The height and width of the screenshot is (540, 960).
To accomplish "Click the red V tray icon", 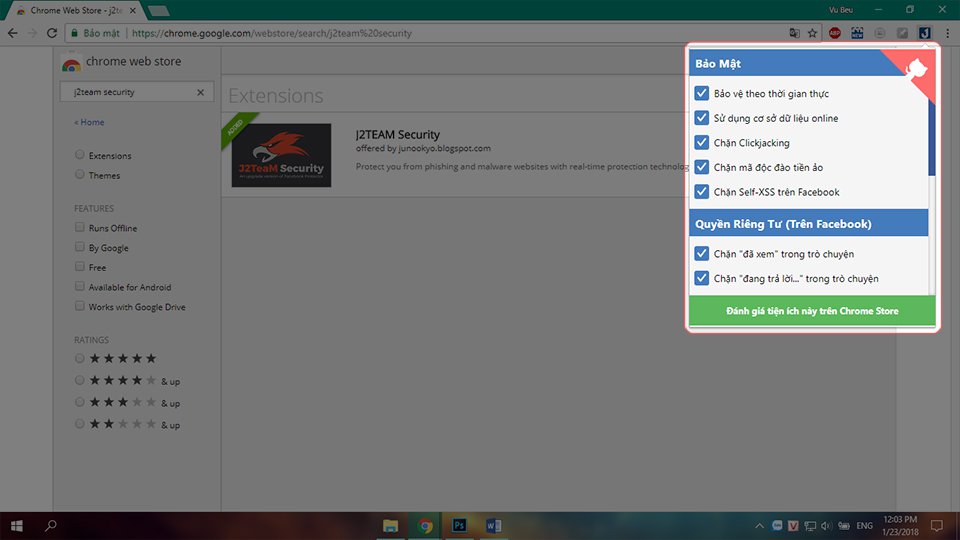I will coord(793,525).
